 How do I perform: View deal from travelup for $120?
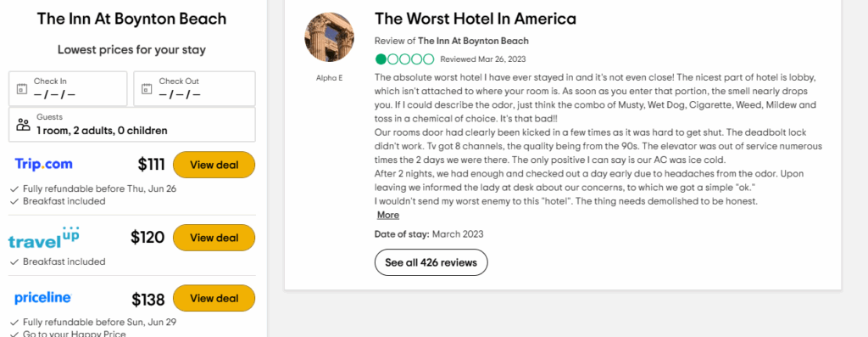click(214, 238)
